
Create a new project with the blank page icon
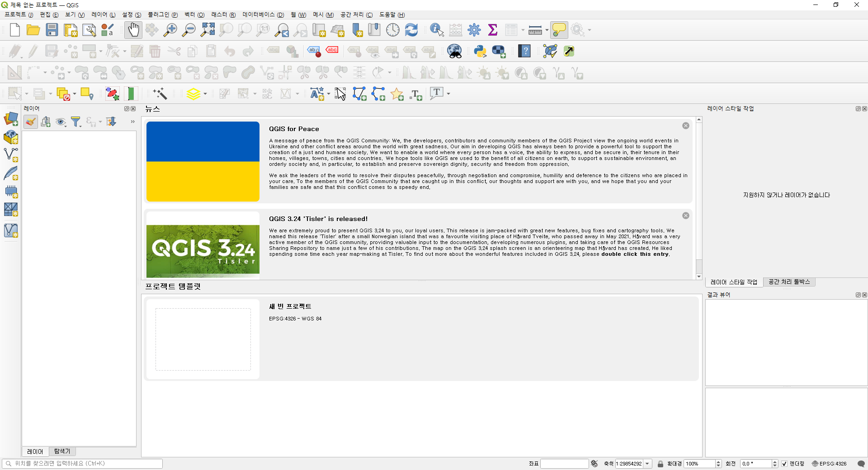(x=15, y=30)
